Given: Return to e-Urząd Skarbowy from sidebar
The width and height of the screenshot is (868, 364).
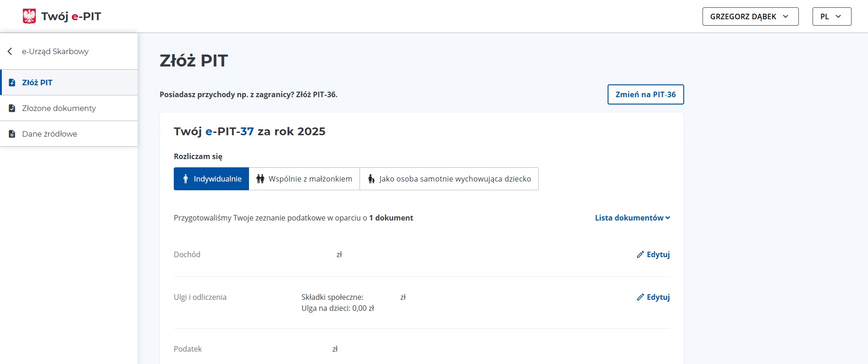Looking at the screenshot, I should (x=55, y=51).
